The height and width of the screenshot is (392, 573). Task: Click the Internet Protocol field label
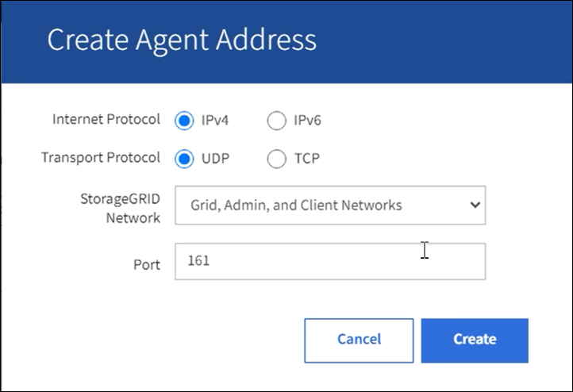click(x=106, y=120)
